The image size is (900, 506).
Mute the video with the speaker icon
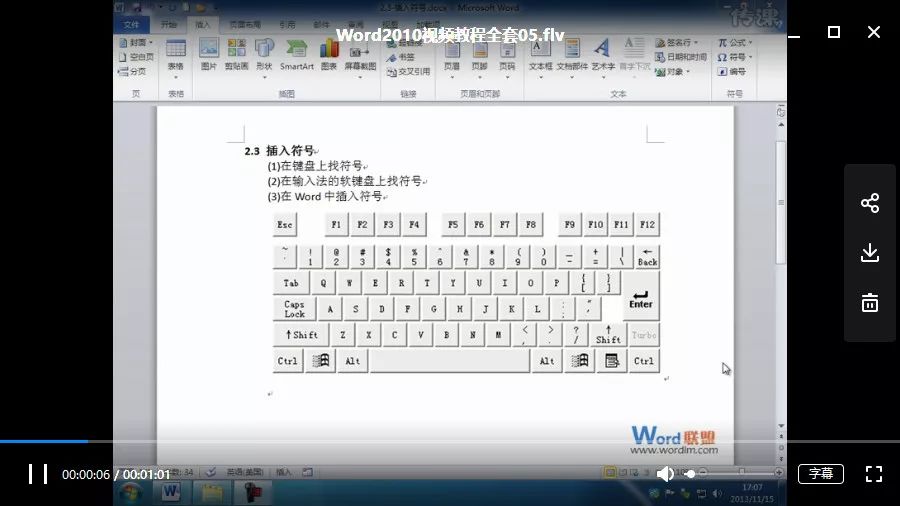[x=665, y=474]
